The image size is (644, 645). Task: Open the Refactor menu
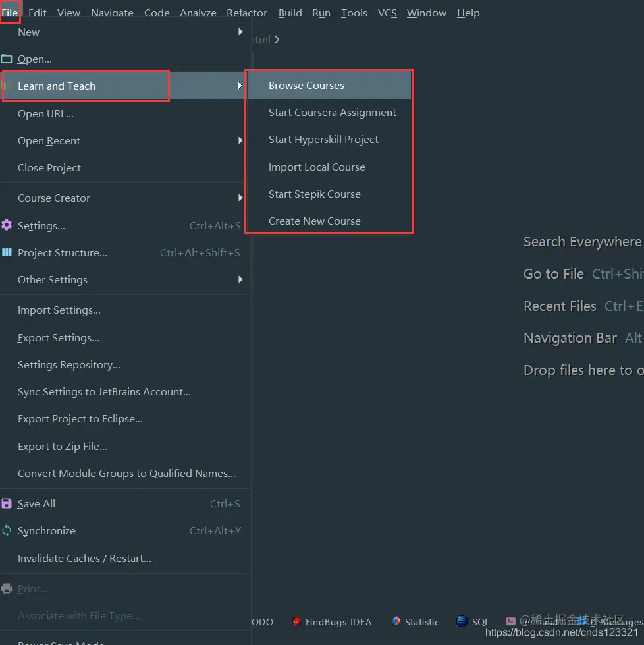(x=247, y=13)
